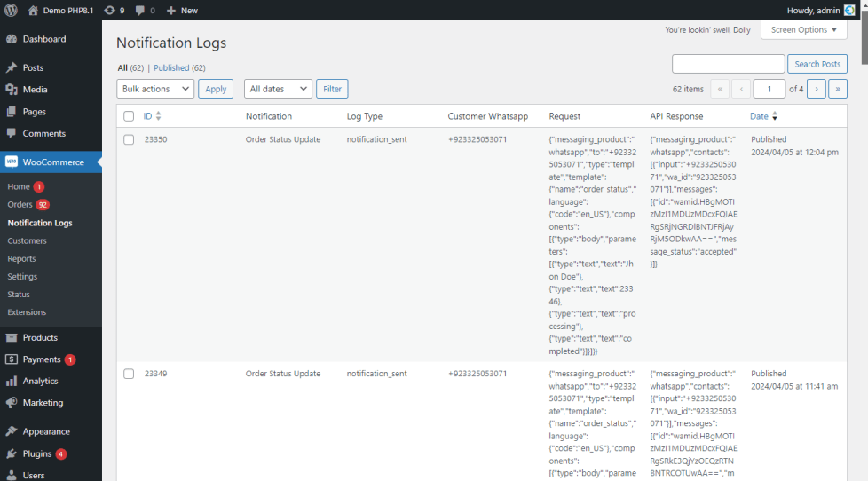
Task: Click the comments bubble icon in admin bar
Action: tap(141, 10)
